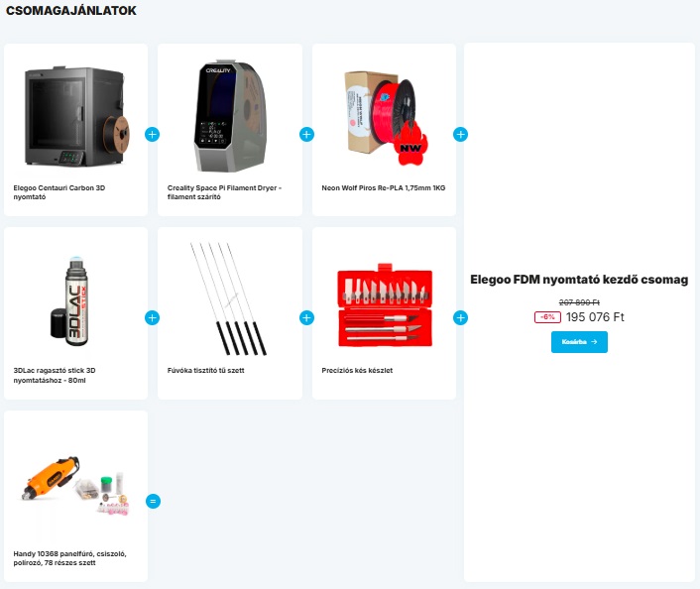Click the plus icon after nozzle cleaning needles
The height and width of the screenshot is (589, 700).
tap(306, 318)
